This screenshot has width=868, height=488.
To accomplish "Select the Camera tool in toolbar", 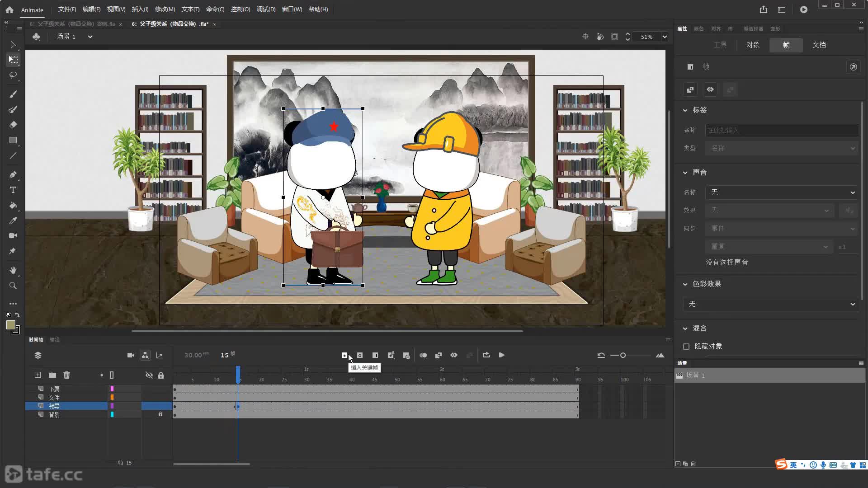I will (x=13, y=235).
